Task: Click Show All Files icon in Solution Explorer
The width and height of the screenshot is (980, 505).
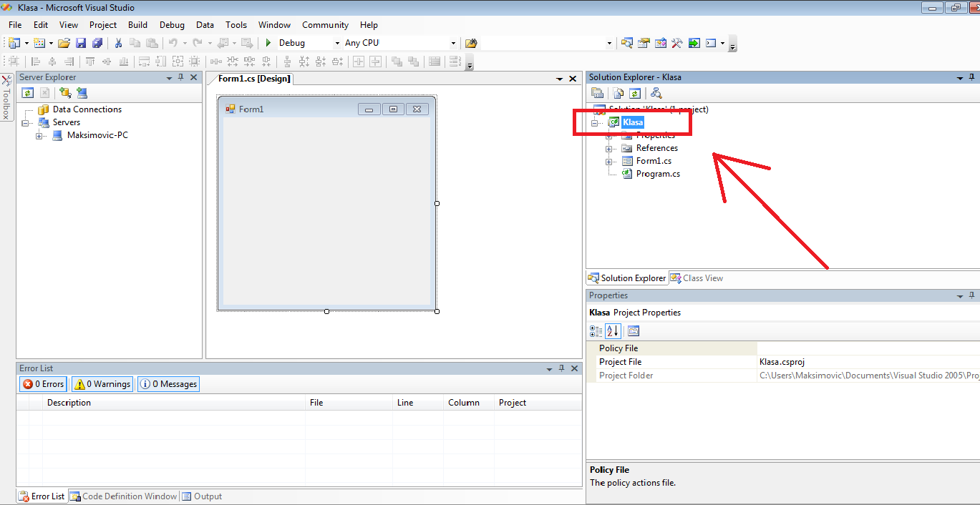Action: click(x=618, y=93)
